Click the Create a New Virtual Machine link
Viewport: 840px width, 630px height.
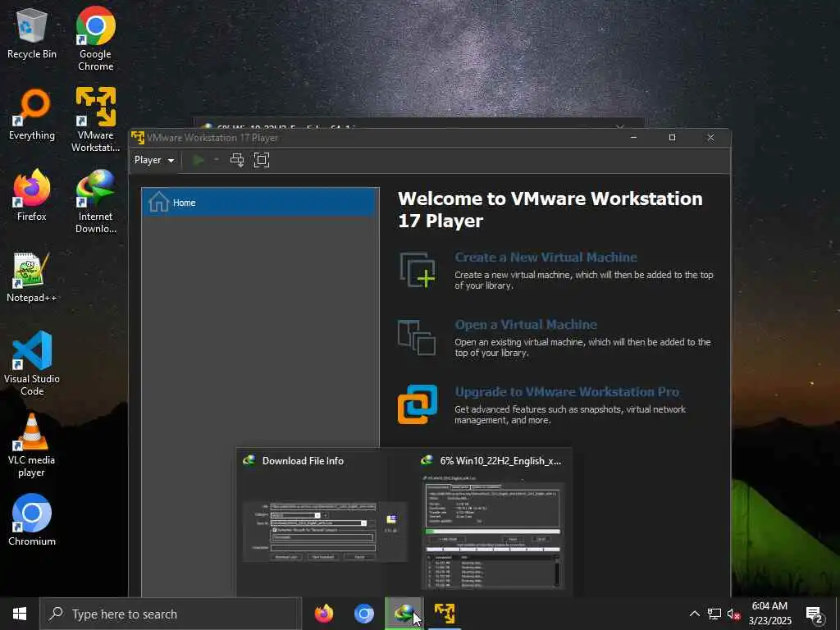[546, 257]
